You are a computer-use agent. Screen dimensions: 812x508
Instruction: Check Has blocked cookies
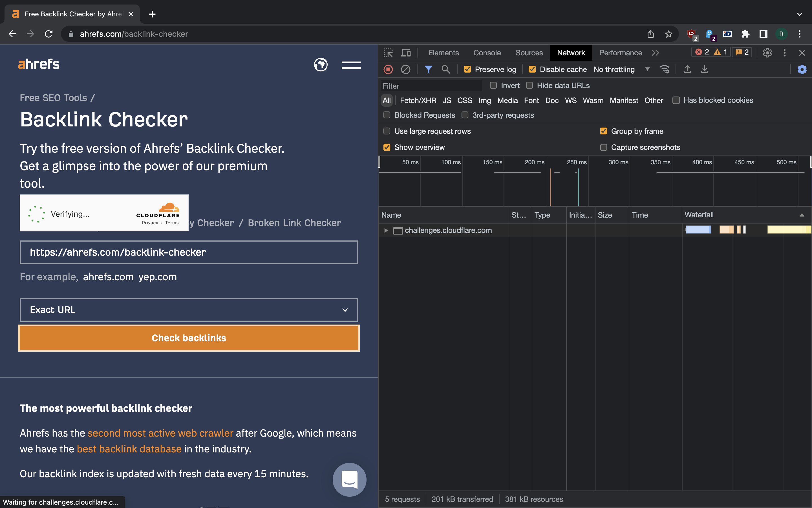(x=676, y=100)
